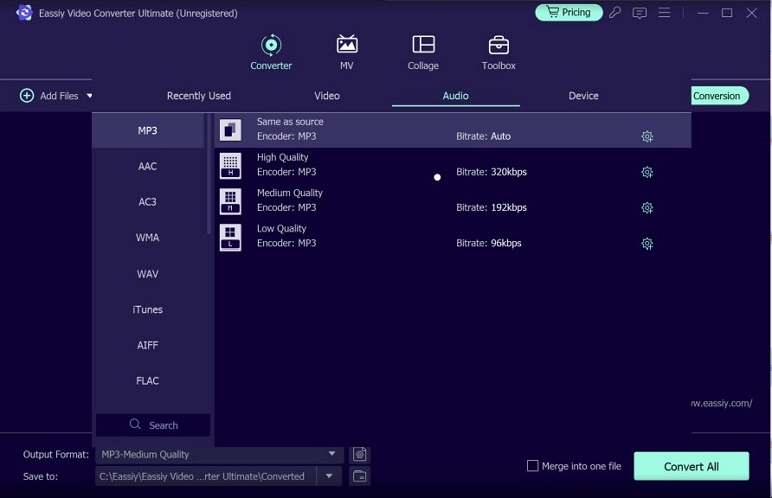
Task: Switch to the Recently Used tab
Action: coord(199,96)
